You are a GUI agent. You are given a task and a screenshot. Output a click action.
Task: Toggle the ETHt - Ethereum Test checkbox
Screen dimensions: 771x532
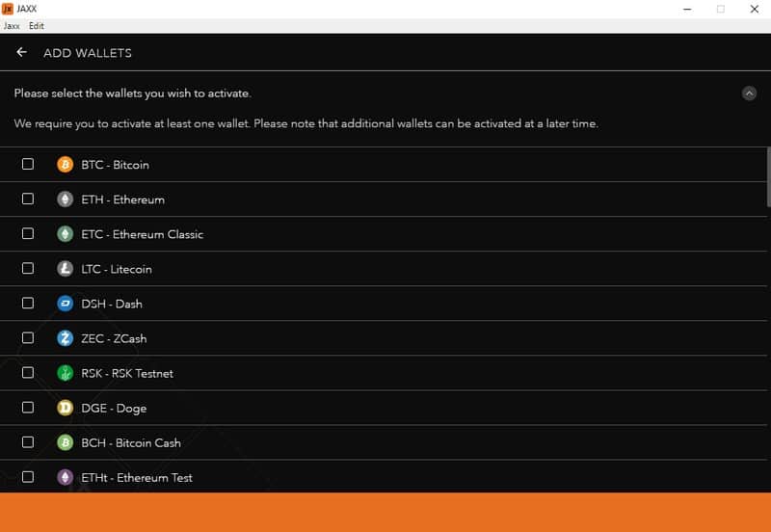28,477
